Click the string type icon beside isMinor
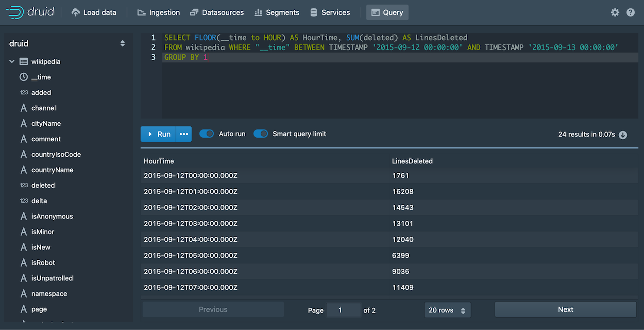Screen dimensions: 644x330 click(x=24, y=232)
